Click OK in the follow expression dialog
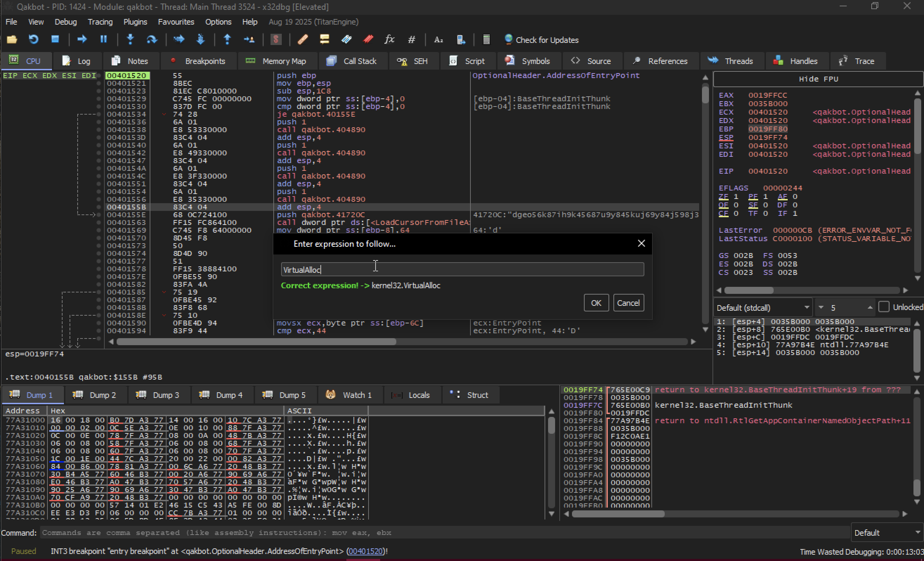Viewport: 924px width, 561px height. 596,303
